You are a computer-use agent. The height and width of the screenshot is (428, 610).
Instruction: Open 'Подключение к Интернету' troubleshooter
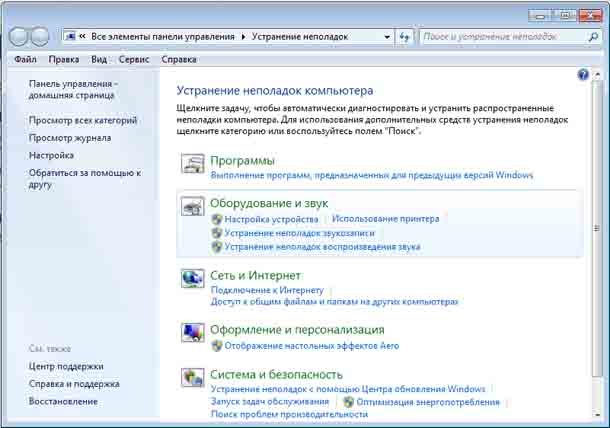click(x=267, y=290)
